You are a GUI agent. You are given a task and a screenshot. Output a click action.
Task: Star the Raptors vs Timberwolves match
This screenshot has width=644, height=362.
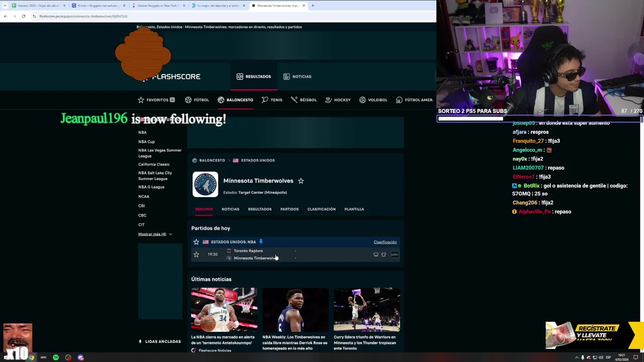coord(196,254)
